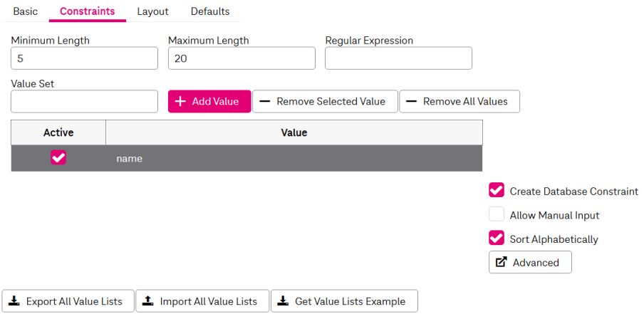Click download icon on Export All Value Lists
This screenshot has height=314, width=644.
[x=14, y=301]
